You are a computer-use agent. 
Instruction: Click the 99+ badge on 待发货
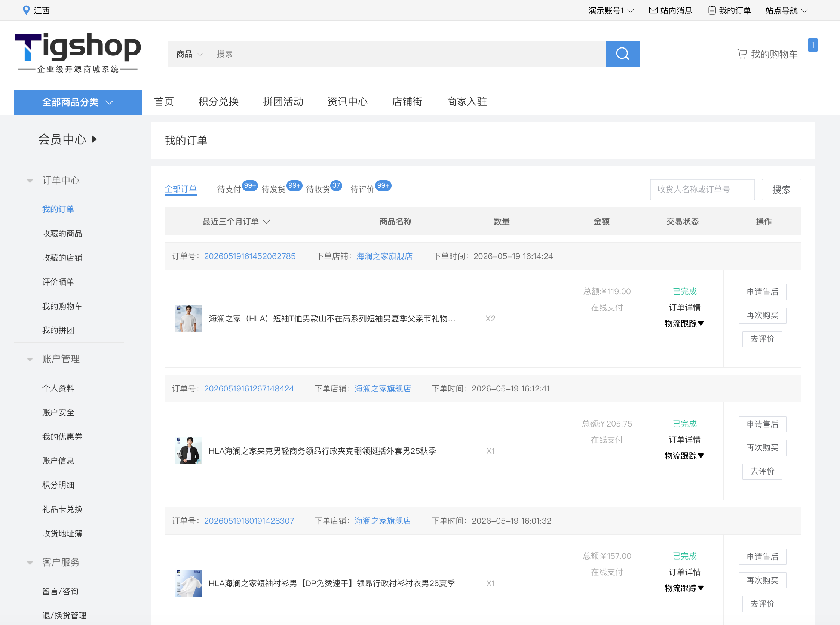(294, 185)
